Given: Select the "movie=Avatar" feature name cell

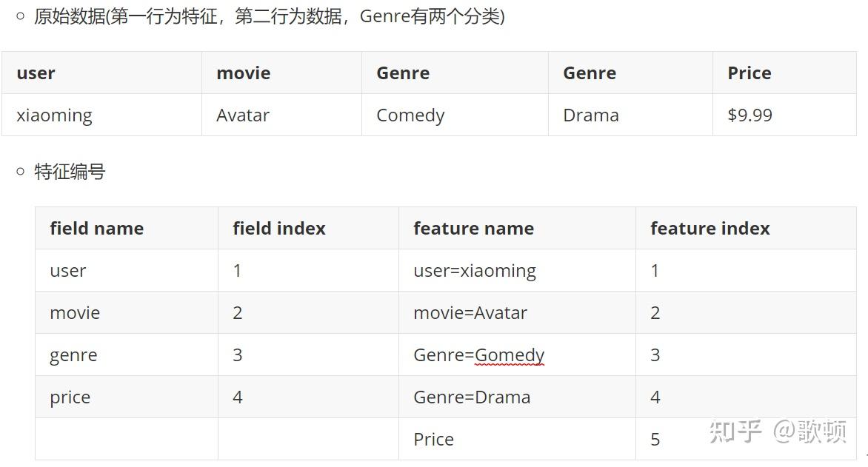Looking at the screenshot, I should 470,313.
